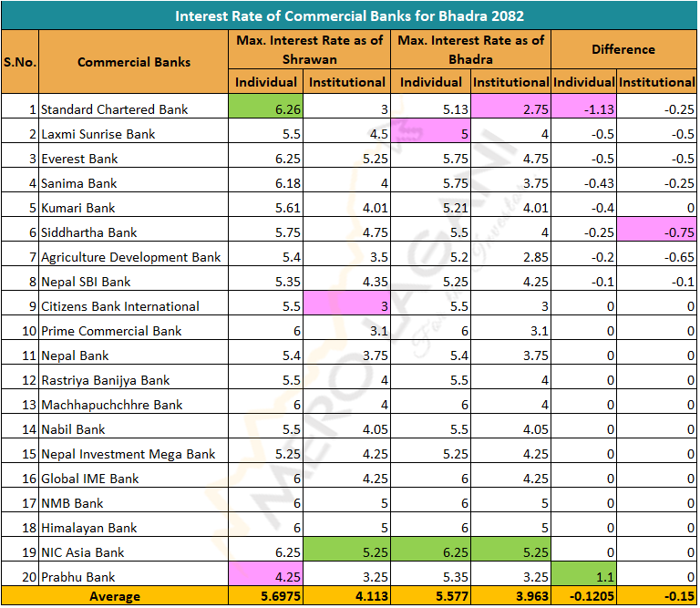Click the 5.577 average cell

tap(431, 596)
